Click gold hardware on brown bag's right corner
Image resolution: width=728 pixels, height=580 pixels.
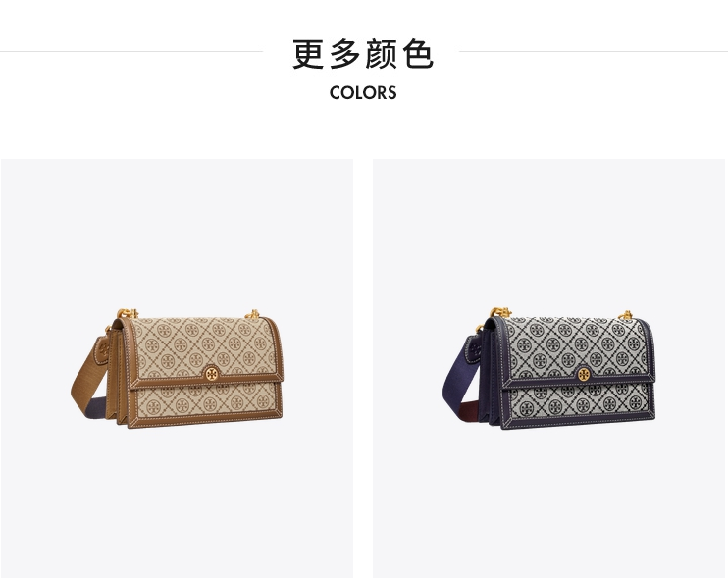coord(253,314)
